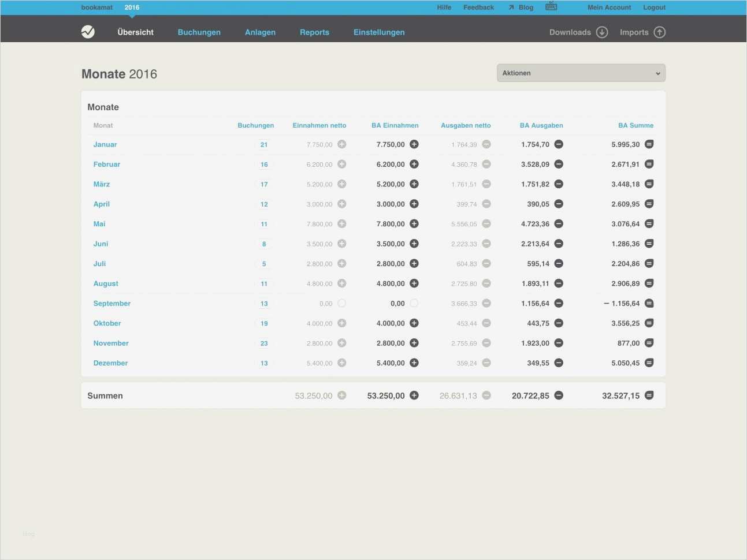Click the bookamat brand text

[97, 8]
